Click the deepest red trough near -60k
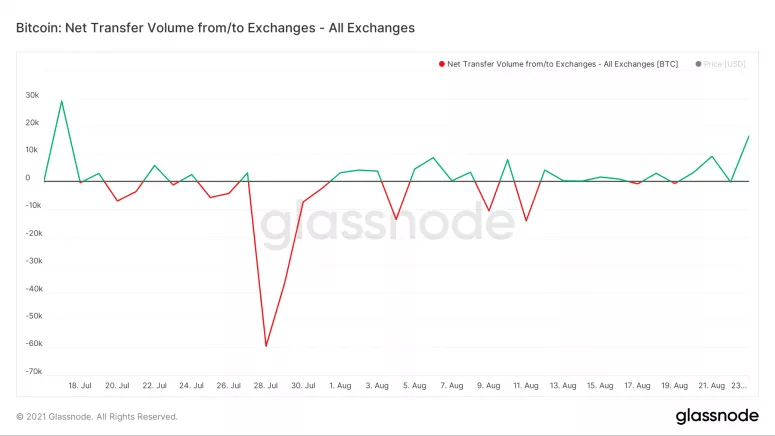This screenshot has height=436, width=775. 266,346
